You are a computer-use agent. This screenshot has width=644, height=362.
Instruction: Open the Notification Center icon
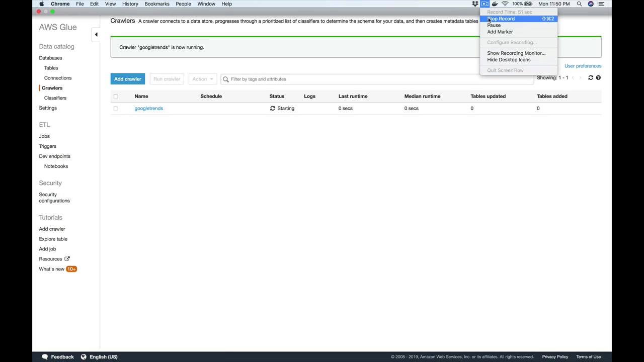601,4
